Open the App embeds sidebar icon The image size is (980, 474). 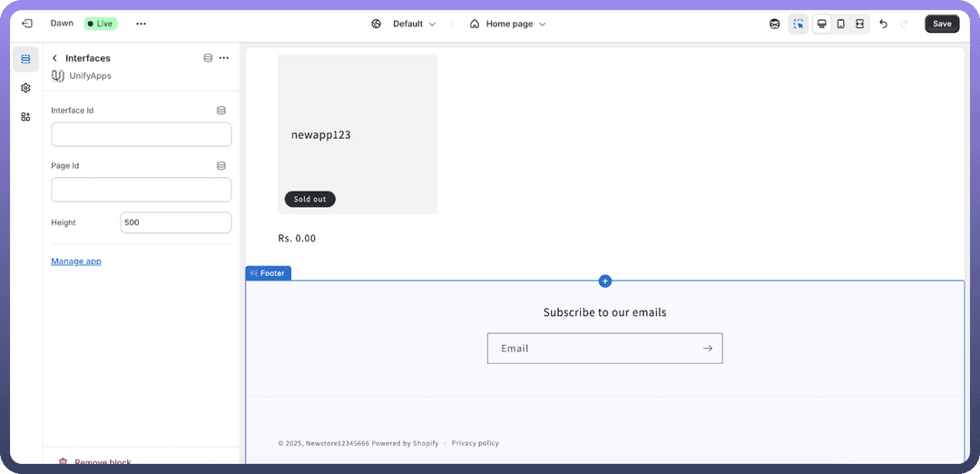[25, 116]
